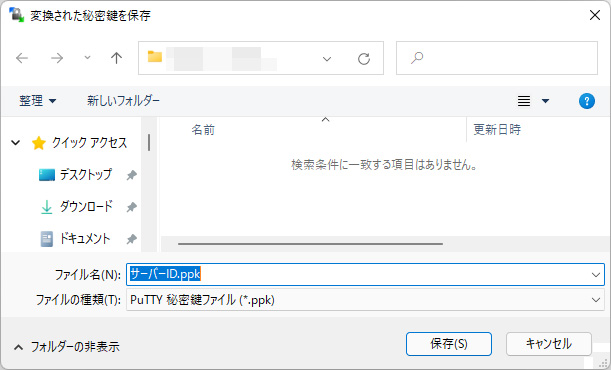Click into the search box
This screenshot has width=611, height=370.
point(497,58)
